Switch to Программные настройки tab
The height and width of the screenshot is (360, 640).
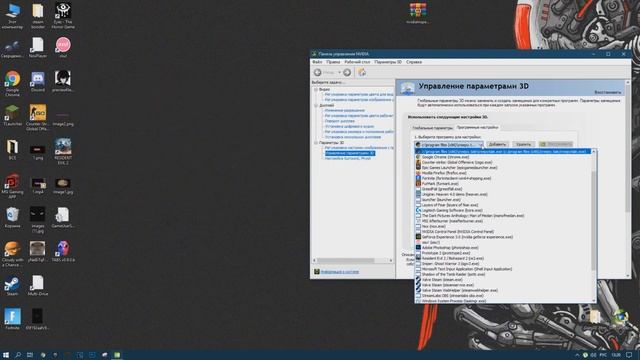coord(477,127)
